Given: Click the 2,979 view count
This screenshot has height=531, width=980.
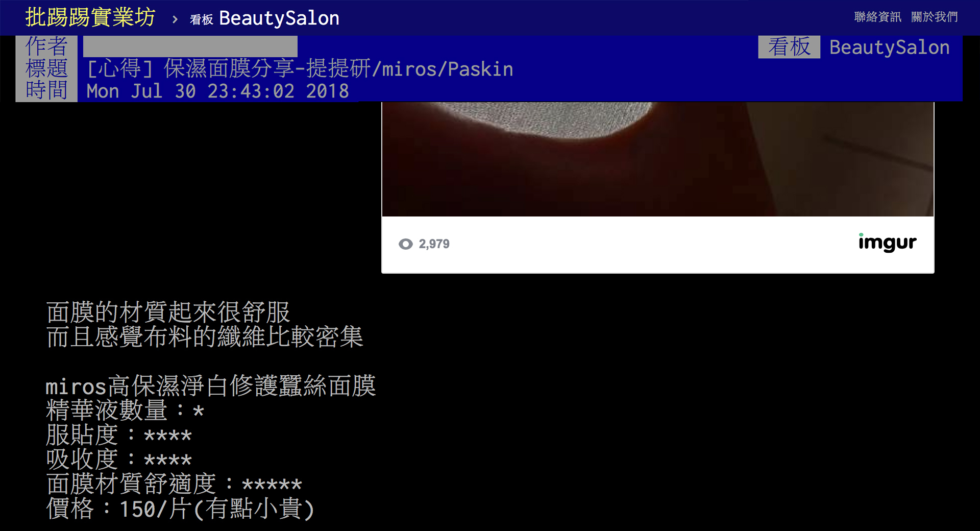Looking at the screenshot, I should (434, 244).
